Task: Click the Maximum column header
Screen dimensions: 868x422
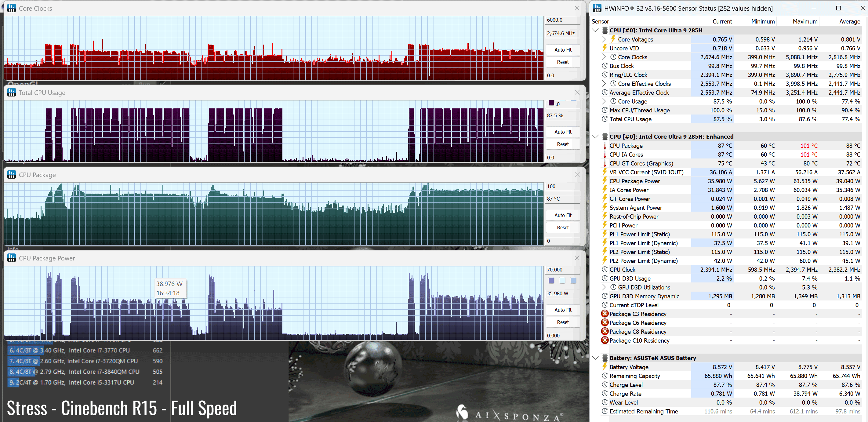Action: click(x=797, y=21)
